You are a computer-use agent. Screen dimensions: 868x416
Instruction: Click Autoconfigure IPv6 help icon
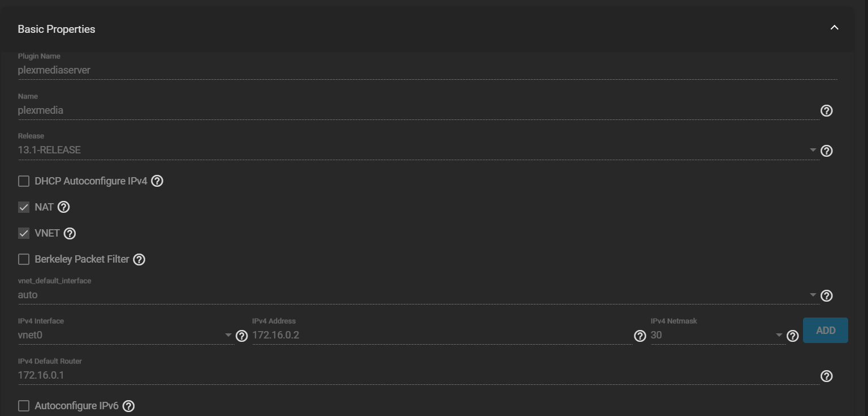click(128, 406)
